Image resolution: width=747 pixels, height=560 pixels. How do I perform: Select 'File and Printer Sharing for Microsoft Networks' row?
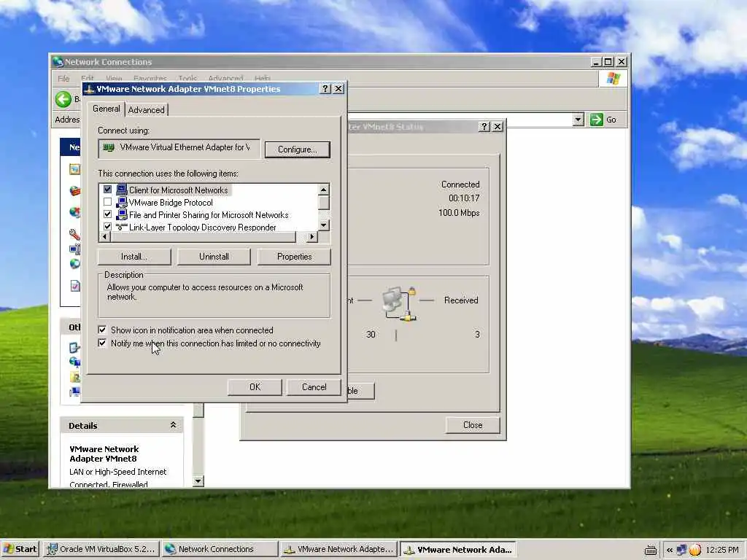209,215
